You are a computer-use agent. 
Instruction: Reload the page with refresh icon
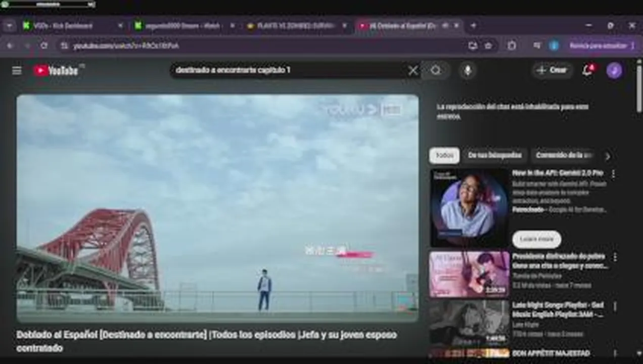(x=44, y=45)
